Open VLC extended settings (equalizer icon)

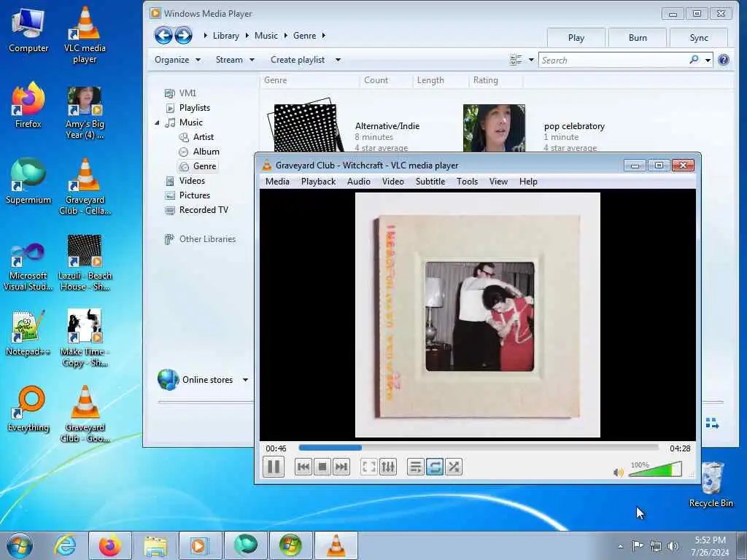(388, 467)
